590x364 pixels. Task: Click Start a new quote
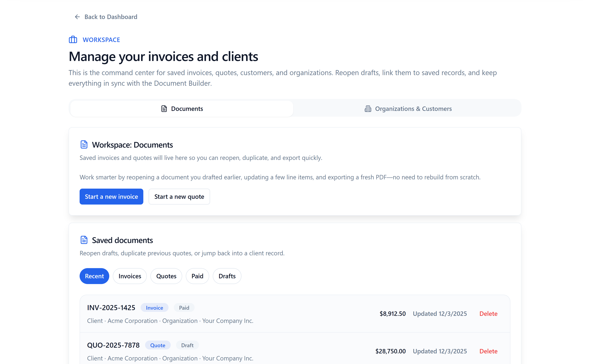[179, 196]
